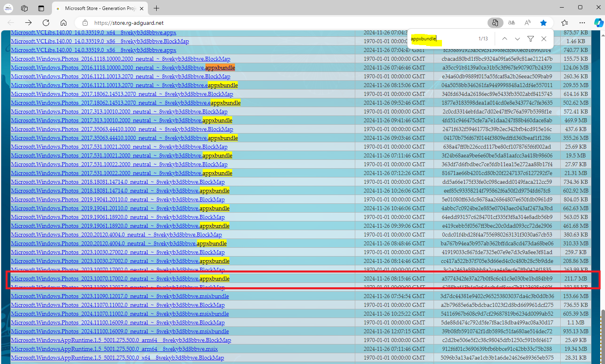Open Photos 2020.20120.4004.0 BlockMap link
This screenshot has height=364, width=605.
[x=116, y=235]
